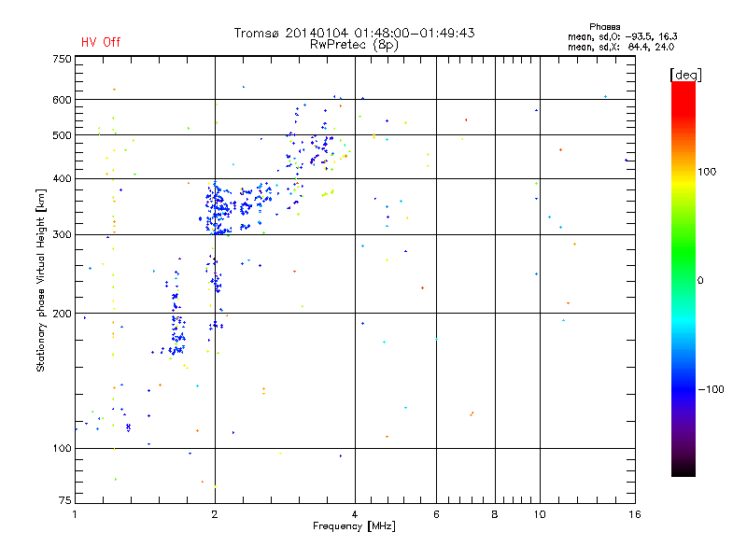Click the y-axis tick label '600'
The width and height of the screenshot is (747, 560).
pyautogui.click(x=62, y=100)
